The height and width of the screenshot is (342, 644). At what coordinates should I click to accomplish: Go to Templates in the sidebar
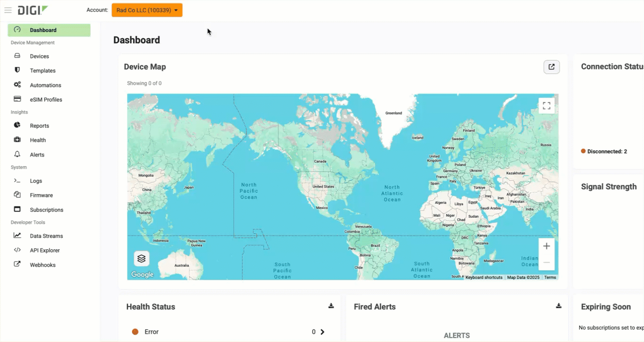42,71
